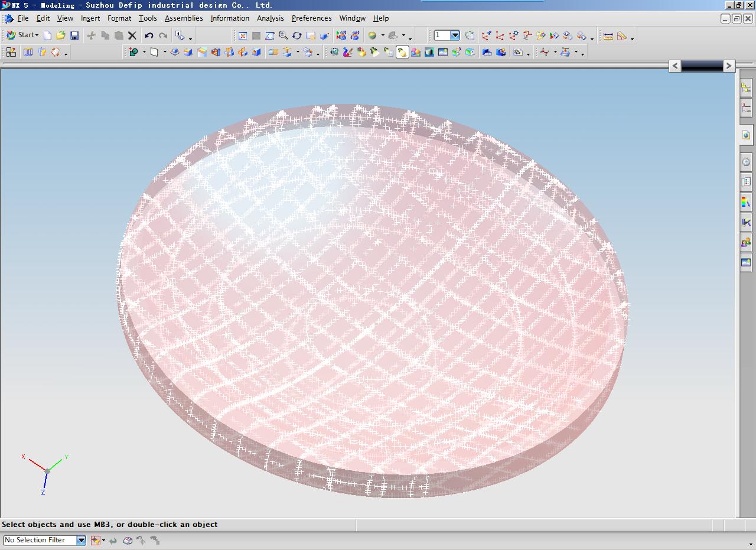Click the Save icon in the toolbar
This screenshot has width=756, height=550.
tap(74, 35)
